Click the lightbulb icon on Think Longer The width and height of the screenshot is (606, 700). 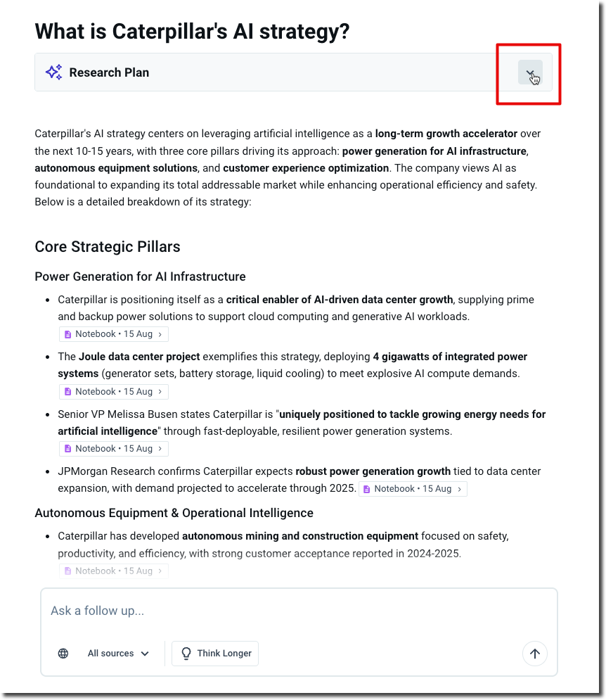tap(186, 654)
